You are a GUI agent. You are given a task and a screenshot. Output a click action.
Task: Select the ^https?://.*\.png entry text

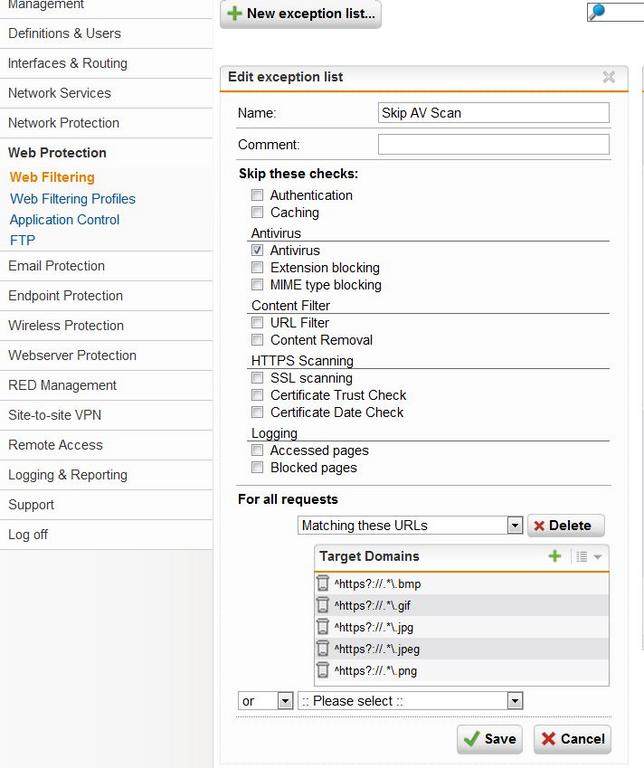pyautogui.click(x=376, y=671)
